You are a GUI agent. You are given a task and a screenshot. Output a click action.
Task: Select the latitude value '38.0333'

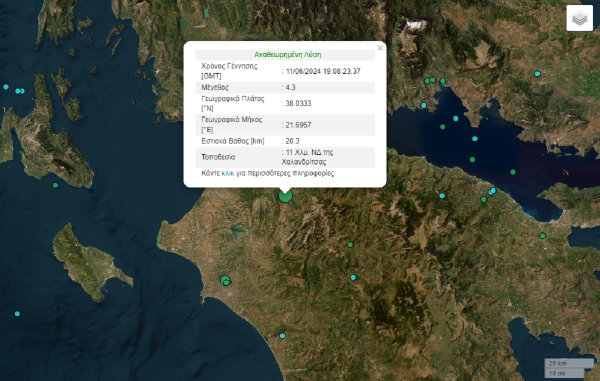(298, 103)
